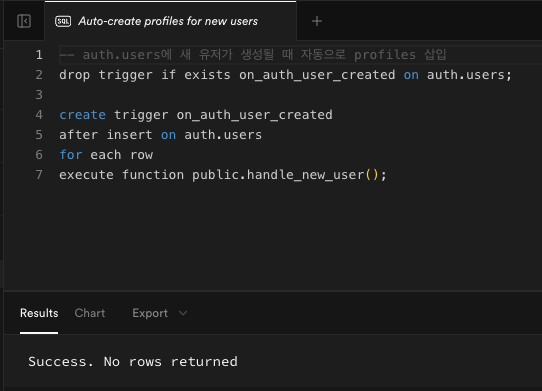The height and width of the screenshot is (391, 542).
Task: Click the after insert on auth.users line
Action: [x=160, y=135]
